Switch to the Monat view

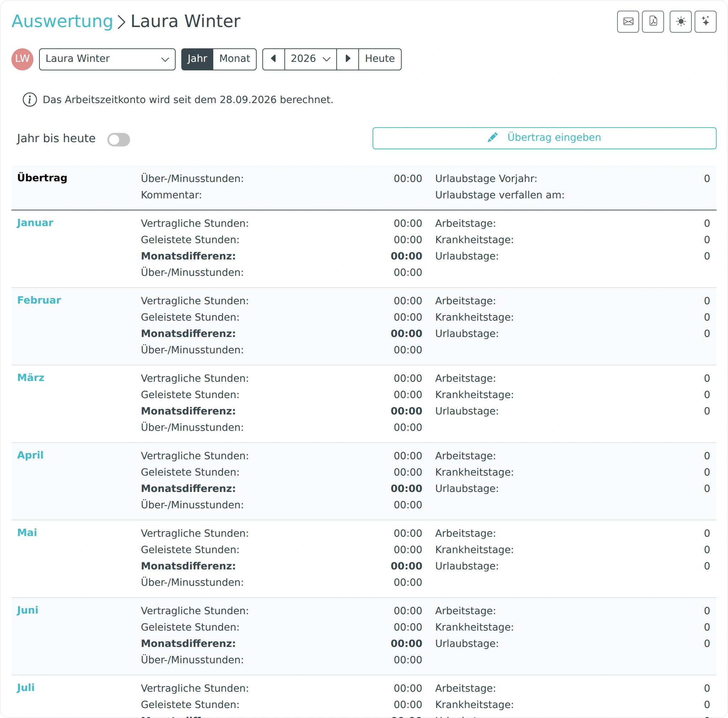(x=234, y=59)
